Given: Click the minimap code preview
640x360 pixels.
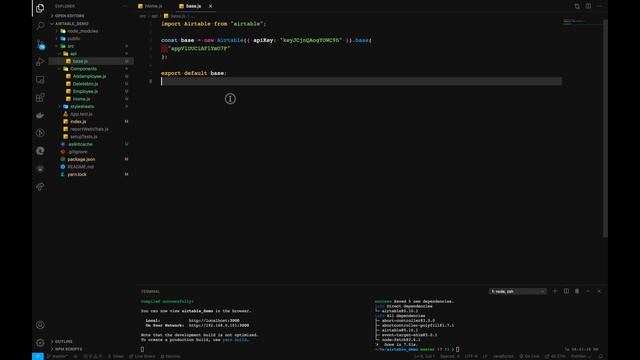Looking at the screenshot, I should click(574, 22).
